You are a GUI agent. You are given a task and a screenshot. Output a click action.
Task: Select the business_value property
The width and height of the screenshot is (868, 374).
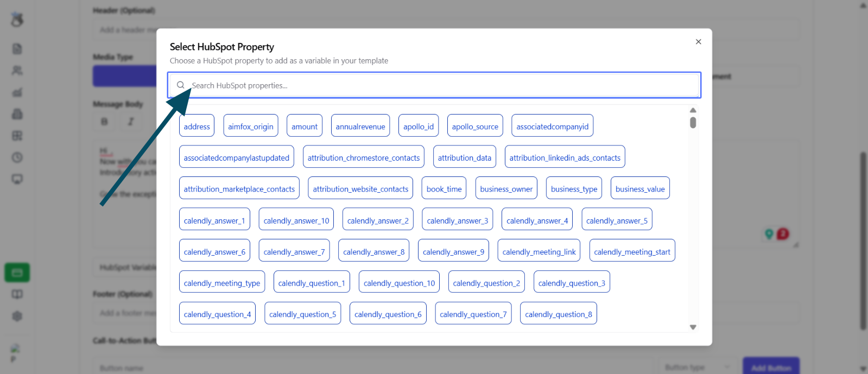pyautogui.click(x=640, y=188)
